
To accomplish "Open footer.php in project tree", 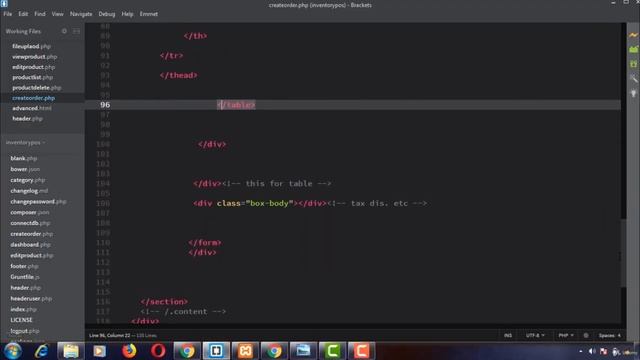I will point(24,266).
